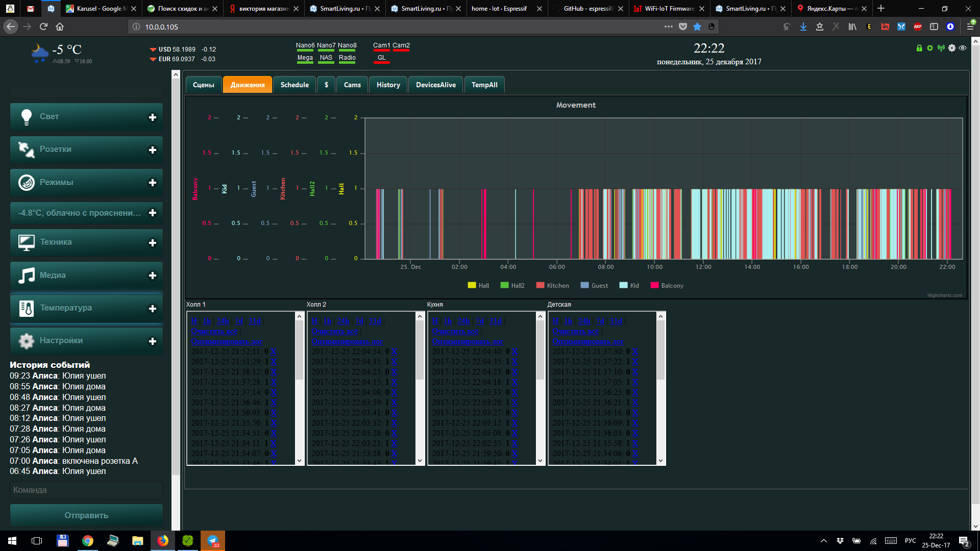This screenshot has height=551, width=980.
Task: Click the blue bookmark star icon
Action: (x=697, y=27)
